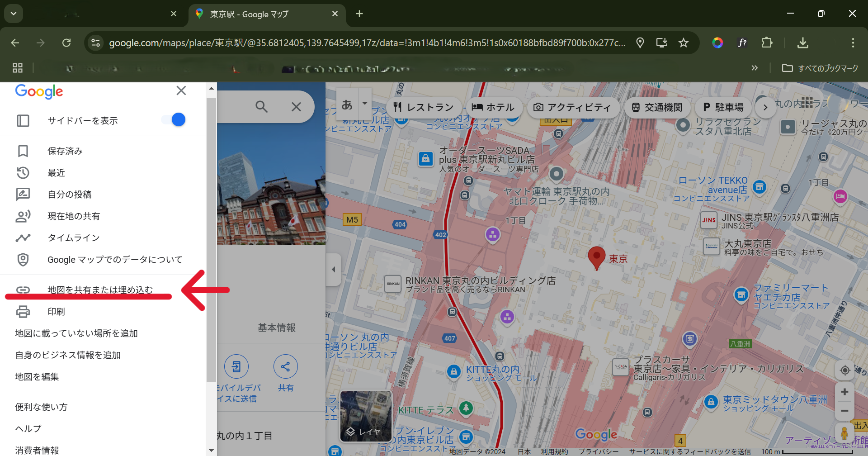This screenshot has width=868, height=456.
Task: Click the 共有 share icon button
Action: (x=285, y=367)
